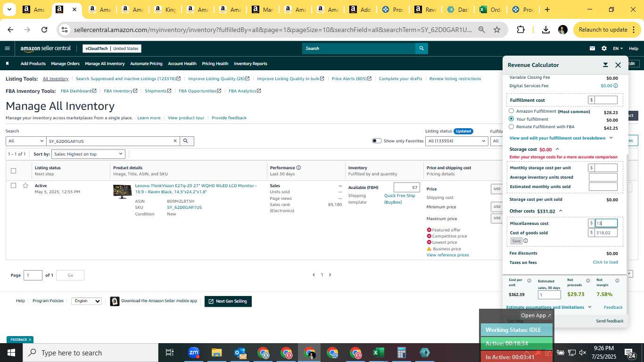Mark the Lenovo listing as favorite
This screenshot has width=644, height=362.
[25, 186]
